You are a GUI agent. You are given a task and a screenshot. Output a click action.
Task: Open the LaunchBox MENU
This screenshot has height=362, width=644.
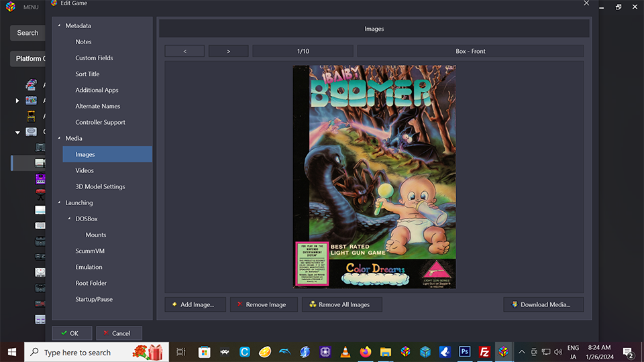(x=31, y=7)
